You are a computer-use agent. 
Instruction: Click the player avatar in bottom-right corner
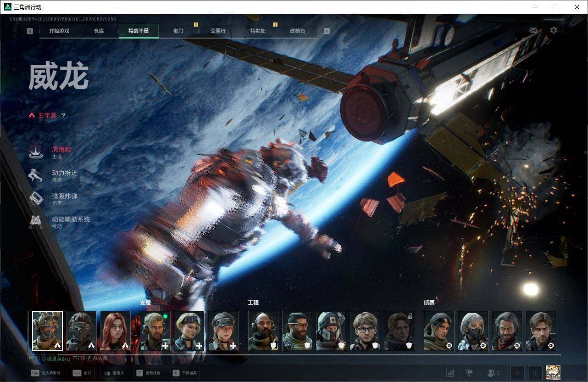tap(553, 373)
